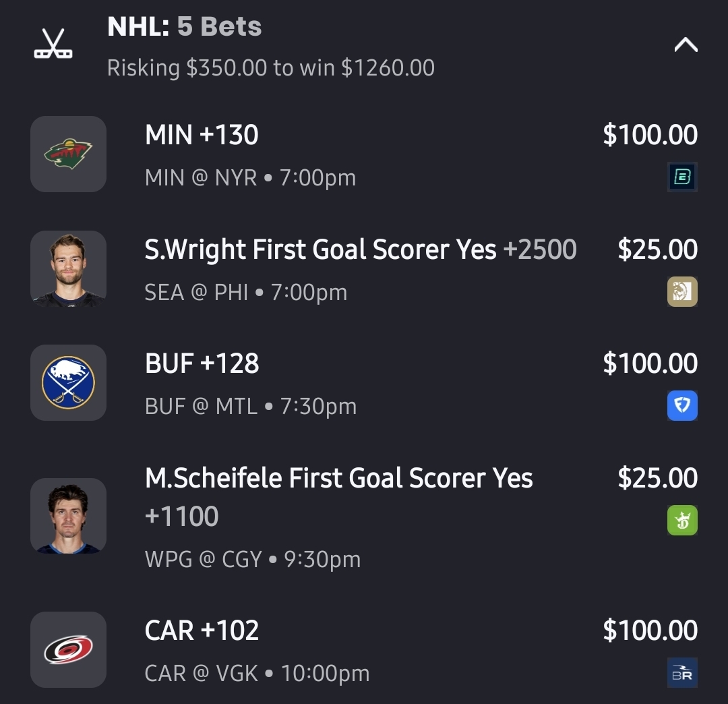Image resolution: width=728 pixels, height=704 pixels.
Task: Open the green crown sportsbook icon
Action: 682,521
